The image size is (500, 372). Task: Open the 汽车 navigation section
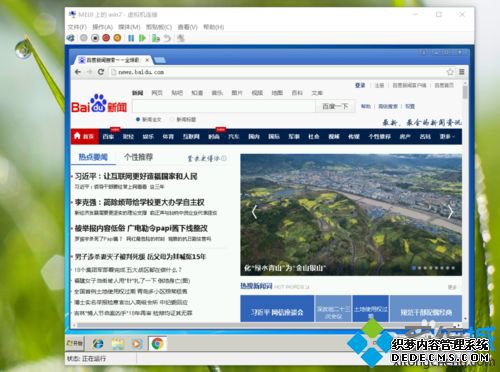coord(234,136)
